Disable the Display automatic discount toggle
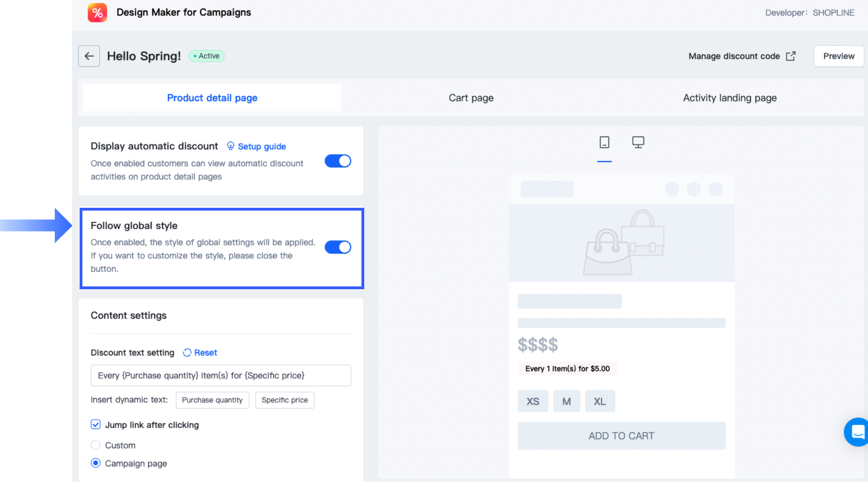The image size is (868, 482). pos(338,161)
